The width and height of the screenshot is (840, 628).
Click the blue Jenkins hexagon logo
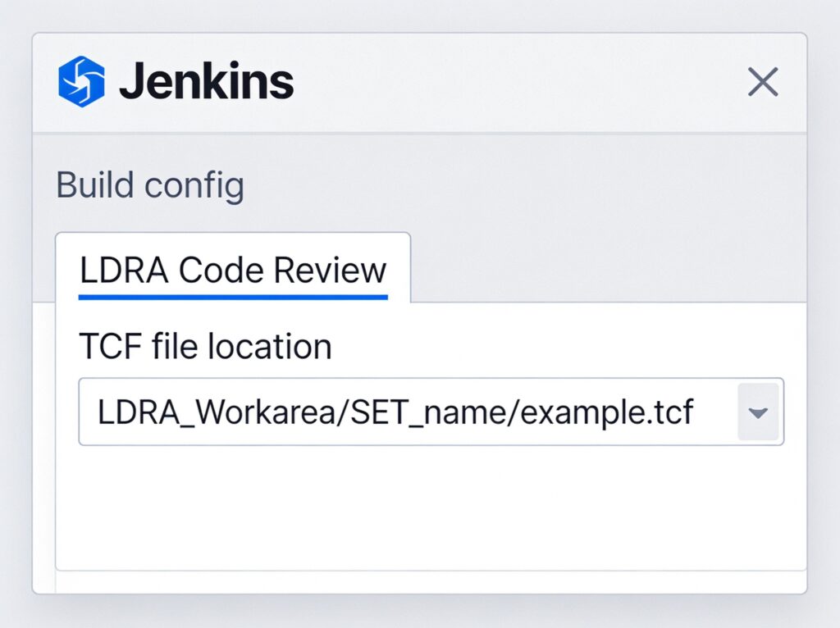point(81,81)
